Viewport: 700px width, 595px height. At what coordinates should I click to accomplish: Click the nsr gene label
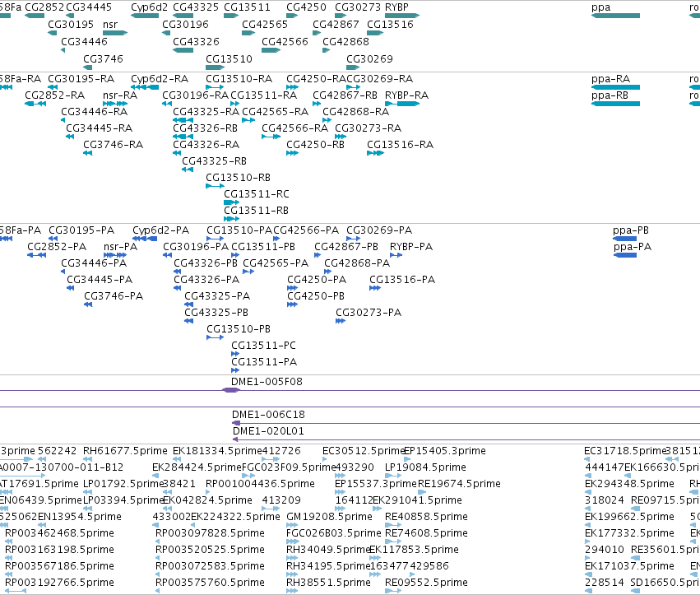(110, 24)
